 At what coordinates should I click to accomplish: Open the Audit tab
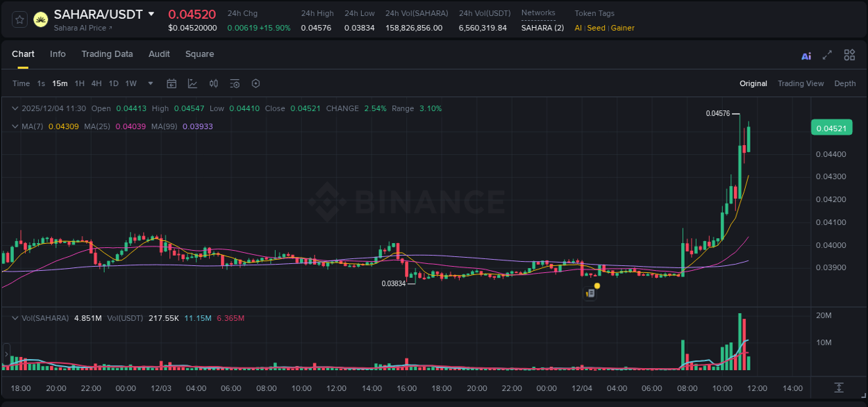pos(159,54)
